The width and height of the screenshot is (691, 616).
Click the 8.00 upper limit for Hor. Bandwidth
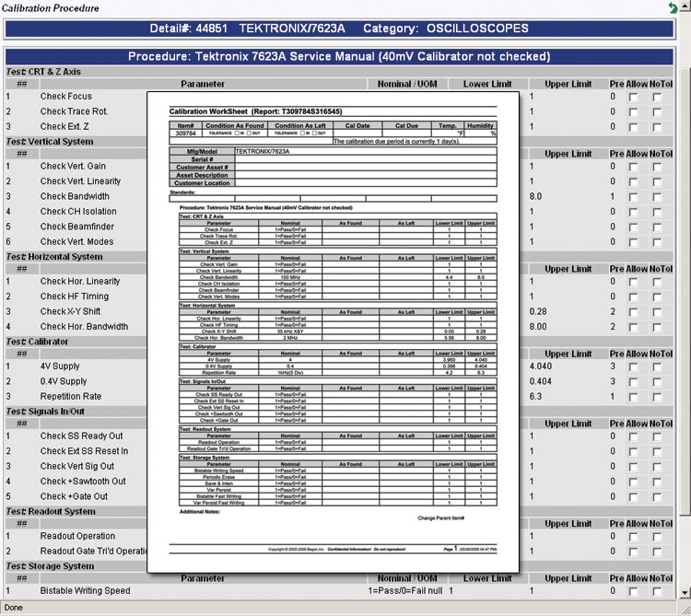point(538,327)
